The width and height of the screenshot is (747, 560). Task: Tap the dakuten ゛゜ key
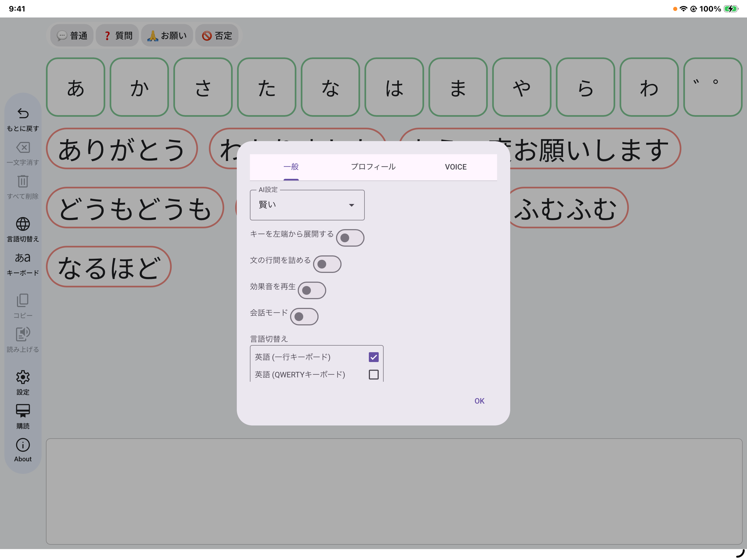[713, 87]
